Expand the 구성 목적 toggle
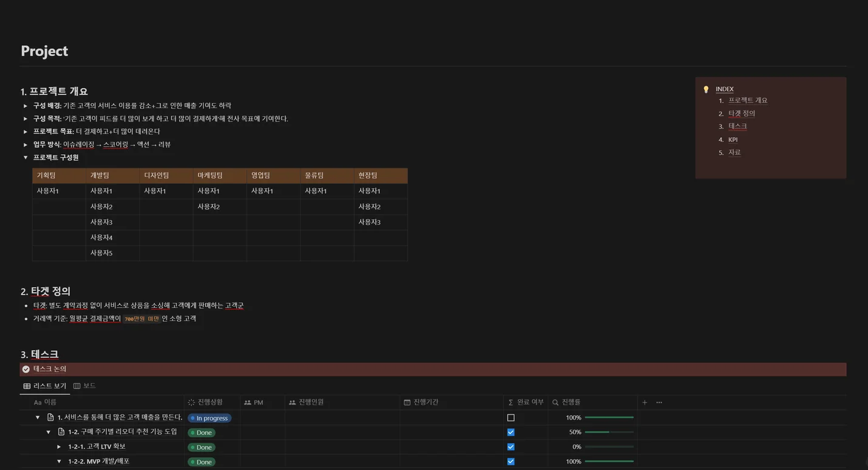 point(25,118)
